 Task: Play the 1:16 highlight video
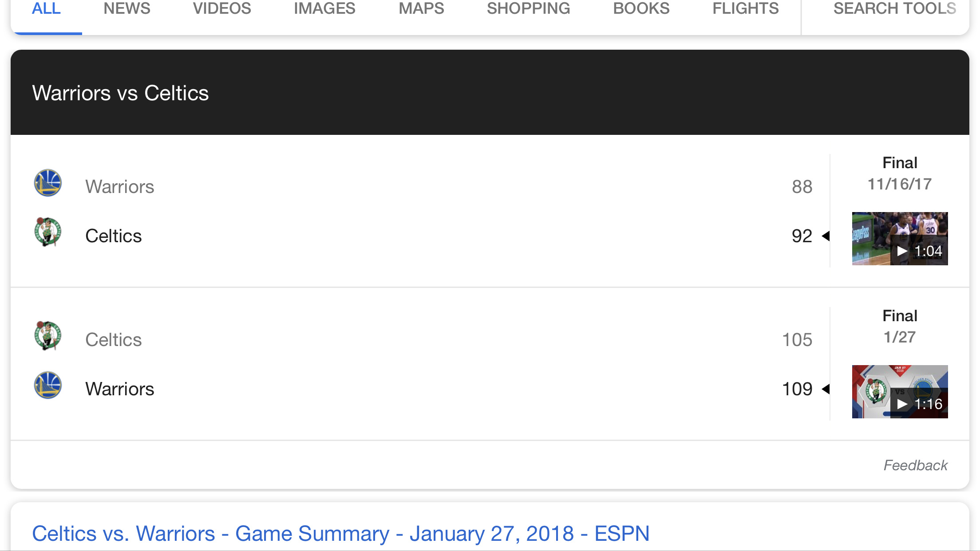click(x=900, y=392)
